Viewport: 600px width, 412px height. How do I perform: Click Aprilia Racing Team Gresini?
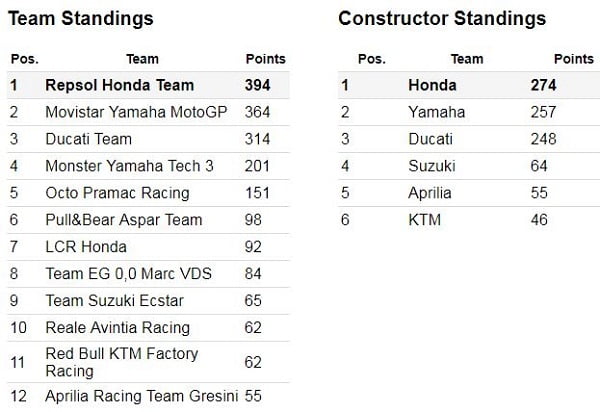point(141,396)
